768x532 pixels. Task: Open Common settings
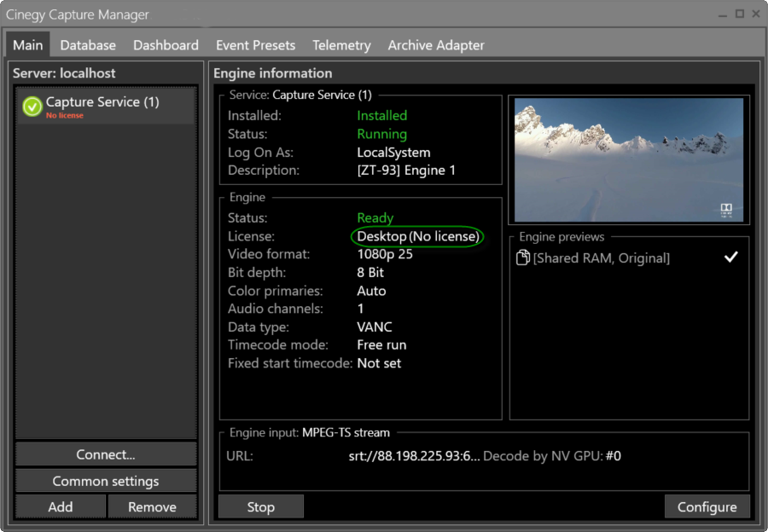106,481
